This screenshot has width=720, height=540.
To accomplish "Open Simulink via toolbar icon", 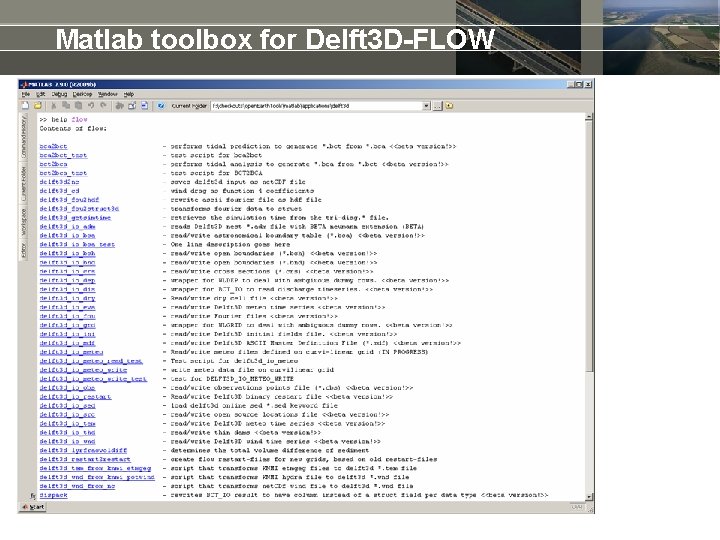I will click(x=119, y=106).
